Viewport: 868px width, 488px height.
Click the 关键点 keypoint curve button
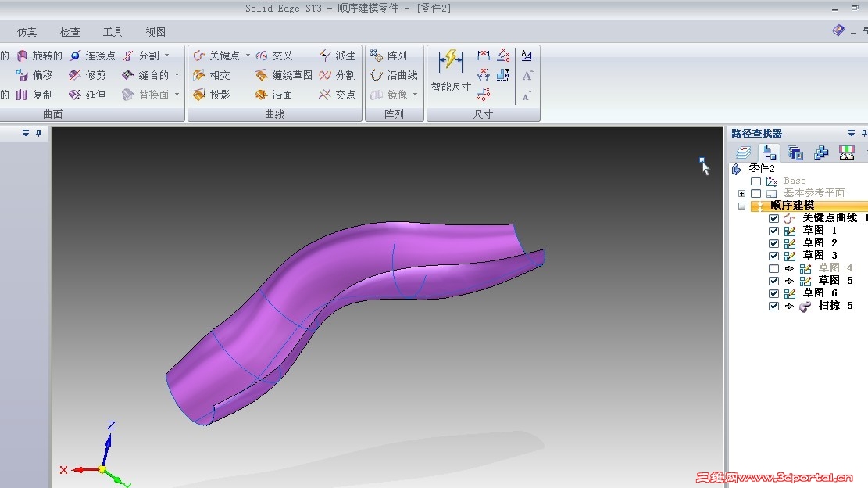coord(216,56)
